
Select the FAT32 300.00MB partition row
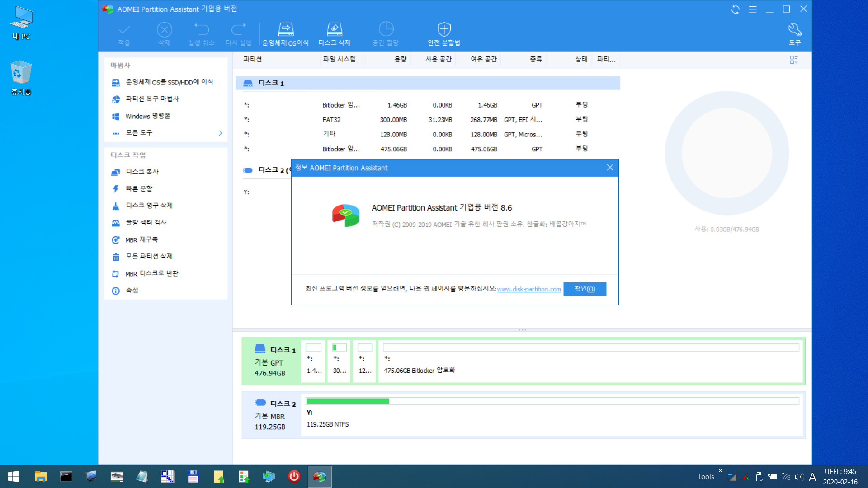point(428,120)
